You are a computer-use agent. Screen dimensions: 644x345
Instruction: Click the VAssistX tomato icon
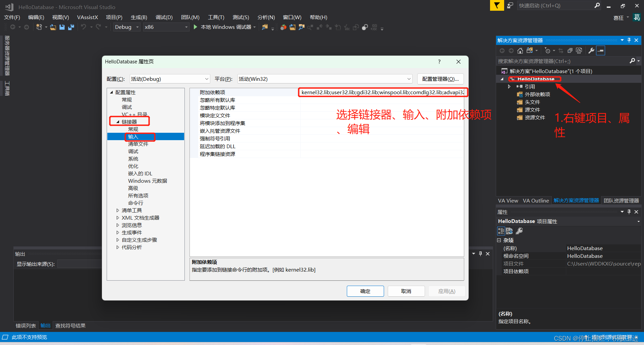coord(283,27)
